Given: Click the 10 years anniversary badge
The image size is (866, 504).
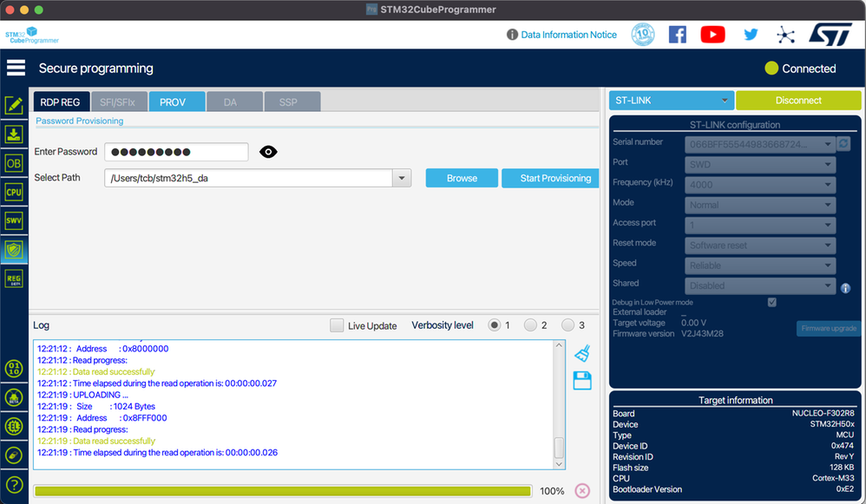Looking at the screenshot, I should [x=643, y=34].
